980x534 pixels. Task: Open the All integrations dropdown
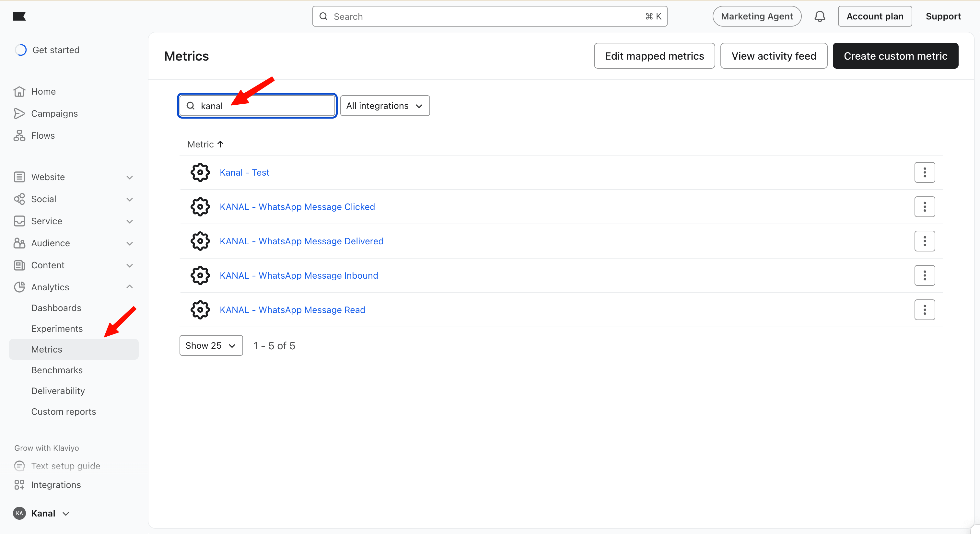385,106
